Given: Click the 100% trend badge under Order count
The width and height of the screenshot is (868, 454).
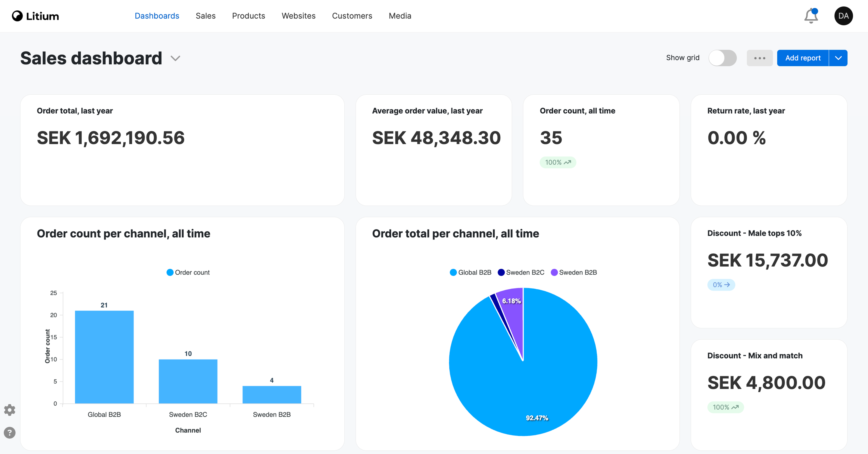Looking at the screenshot, I should 558,162.
